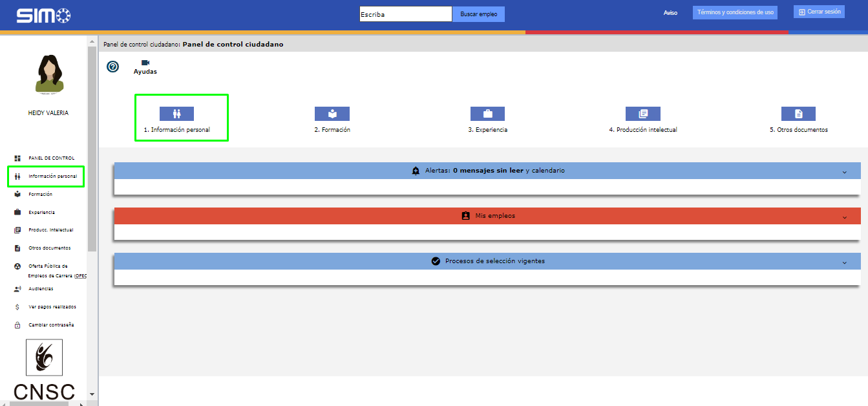This screenshot has height=406, width=868.
Task: Select Cambiar contraseña in sidebar
Action: pyautogui.click(x=51, y=325)
